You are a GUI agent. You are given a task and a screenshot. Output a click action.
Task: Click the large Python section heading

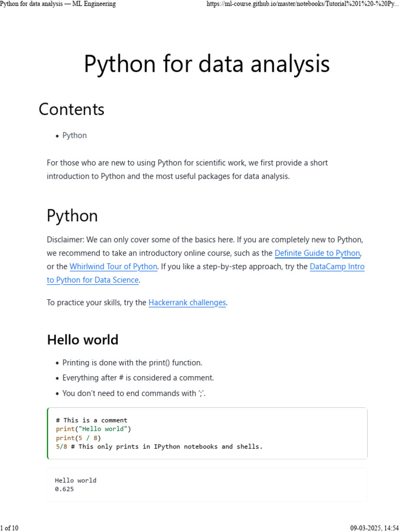click(x=72, y=216)
